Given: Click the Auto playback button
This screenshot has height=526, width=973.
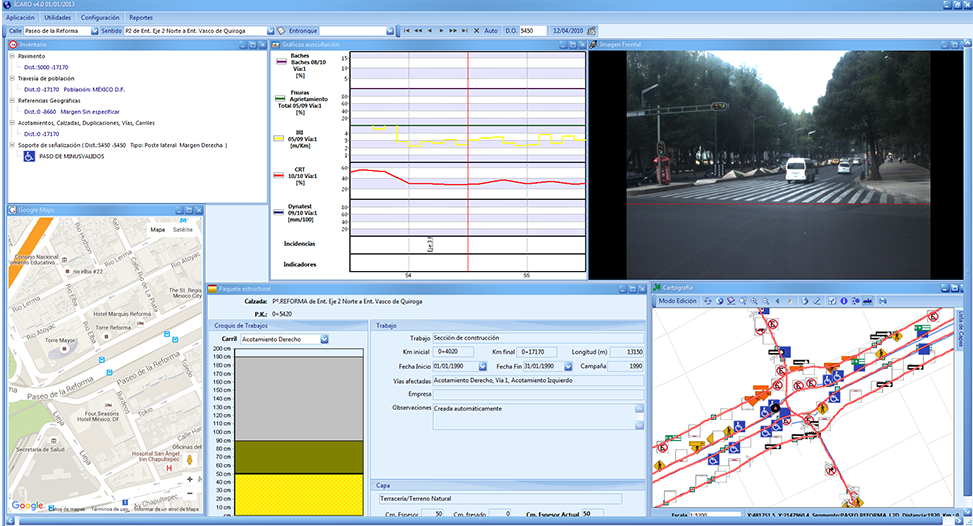Looking at the screenshot, I should (x=491, y=31).
